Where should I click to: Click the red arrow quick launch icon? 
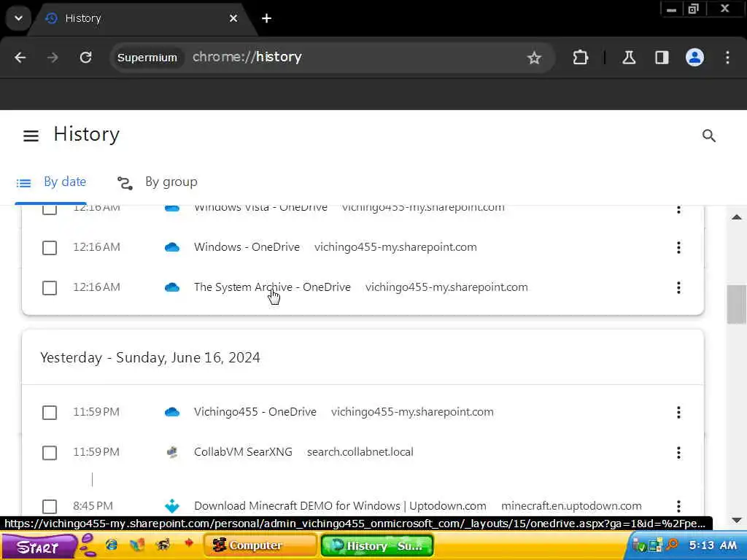click(x=189, y=542)
